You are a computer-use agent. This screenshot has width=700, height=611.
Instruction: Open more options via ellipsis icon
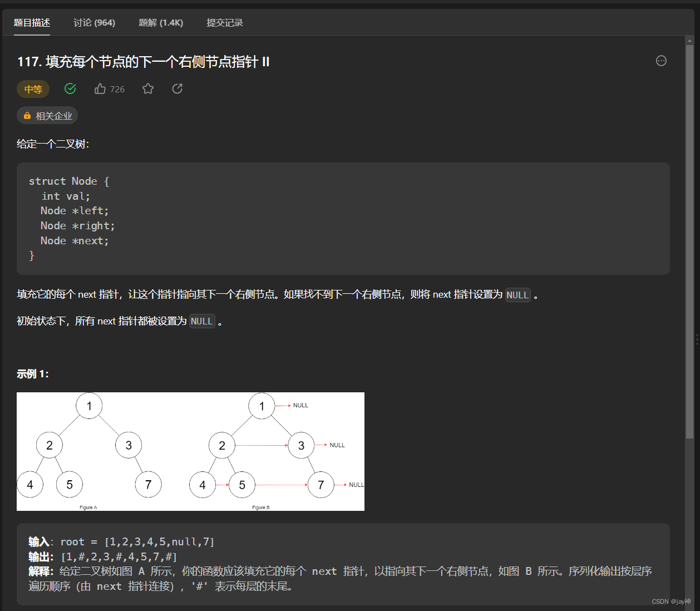point(661,61)
